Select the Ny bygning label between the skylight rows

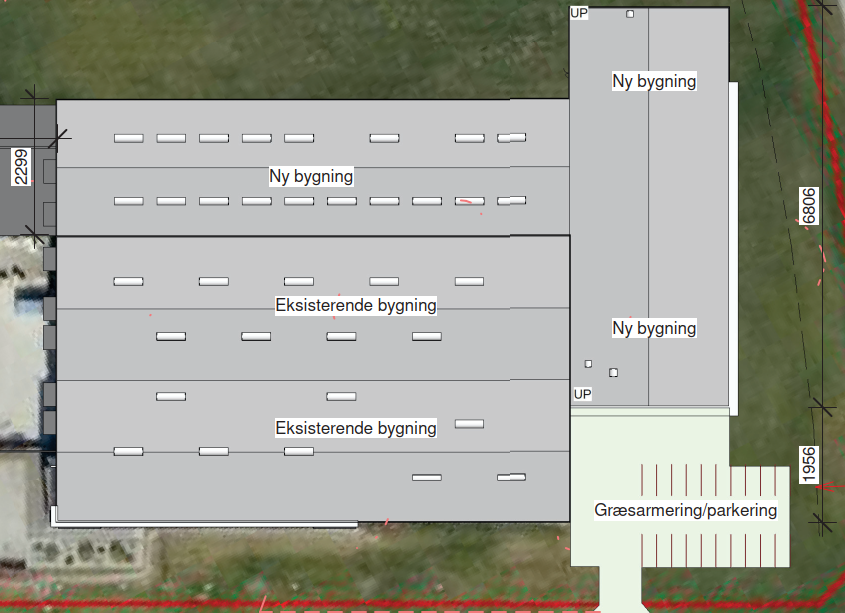pos(311,176)
